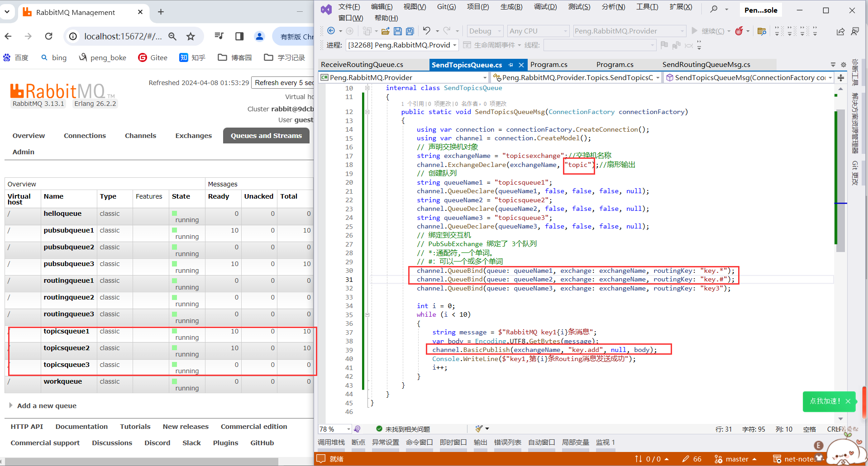Open the Gitee bookmark

pyautogui.click(x=153, y=57)
